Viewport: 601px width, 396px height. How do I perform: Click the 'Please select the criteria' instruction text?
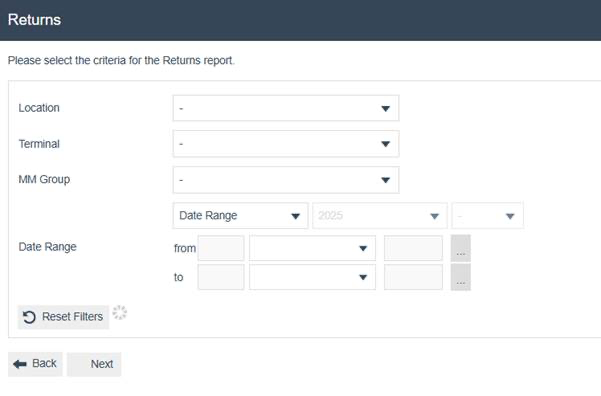click(121, 61)
